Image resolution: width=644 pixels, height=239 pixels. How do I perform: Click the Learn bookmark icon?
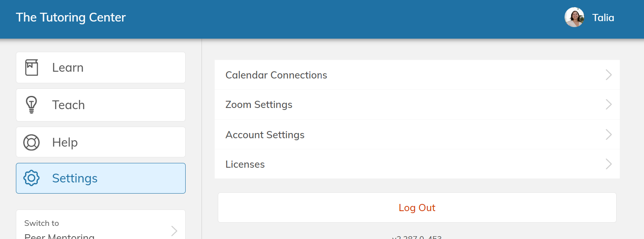point(31,67)
